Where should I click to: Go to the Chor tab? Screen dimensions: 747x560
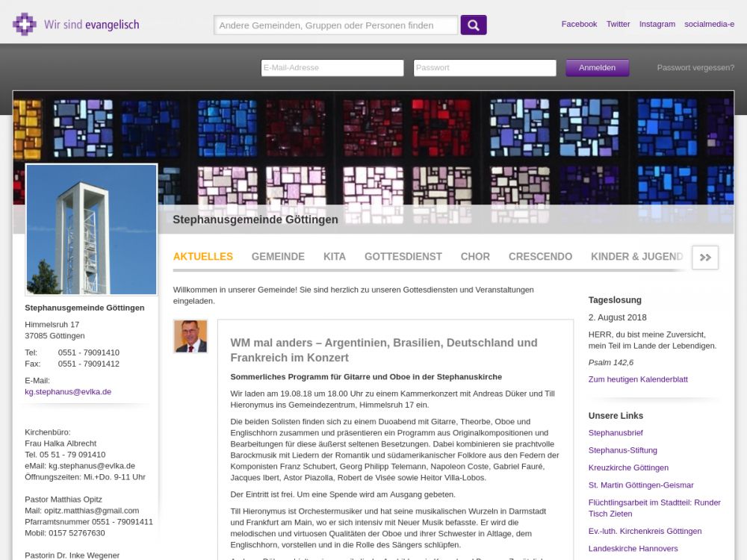(x=475, y=257)
